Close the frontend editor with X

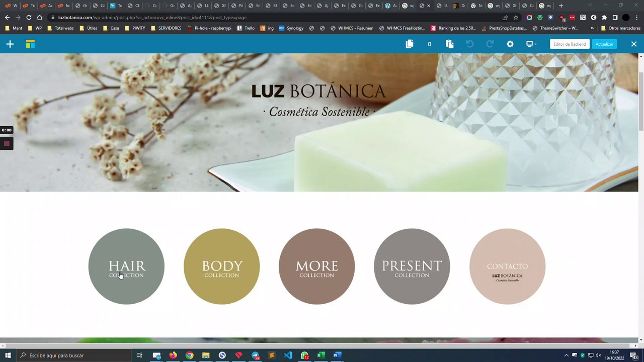(634, 44)
